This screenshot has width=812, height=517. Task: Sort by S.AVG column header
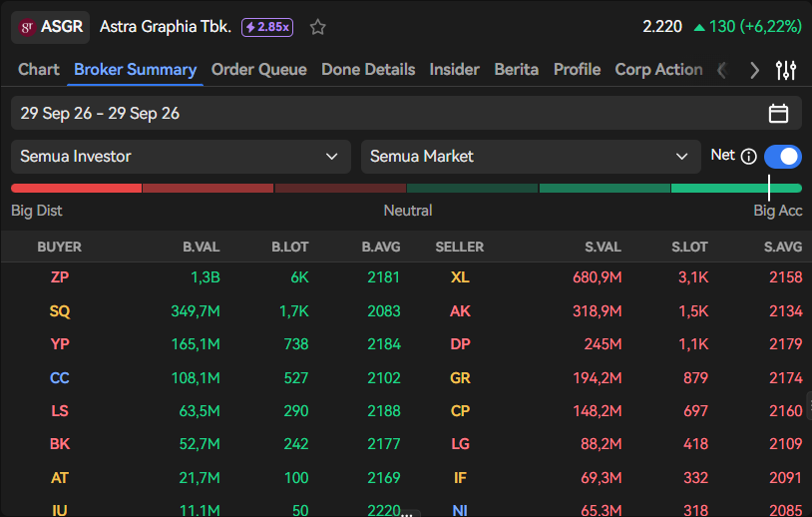tap(783, 248)
